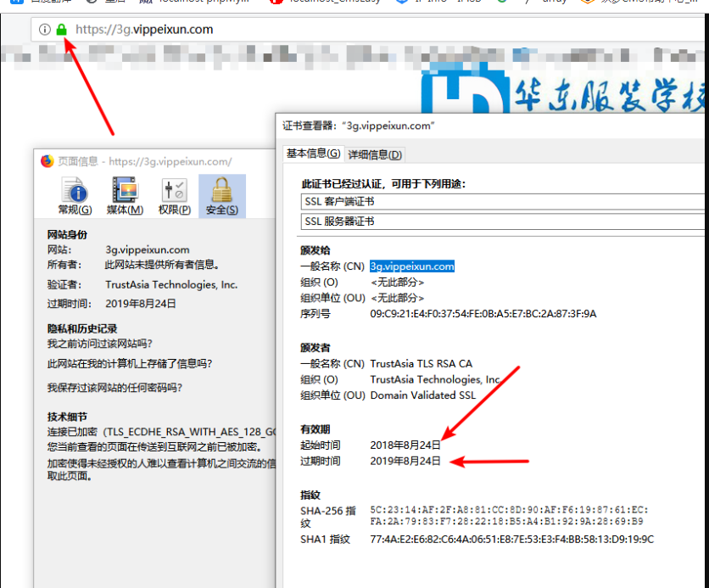Click the site information (i) icon
709x588 pixels.
pos(44,30)
